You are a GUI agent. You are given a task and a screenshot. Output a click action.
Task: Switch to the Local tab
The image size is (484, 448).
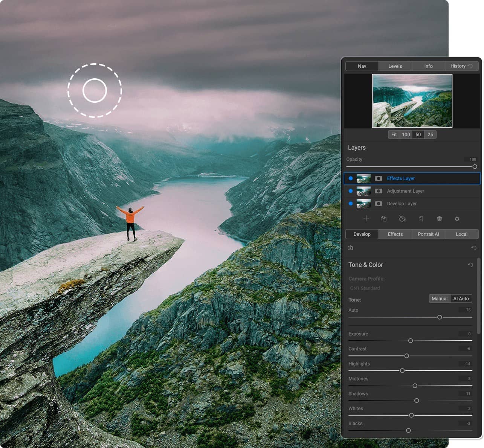click(461, 234)
